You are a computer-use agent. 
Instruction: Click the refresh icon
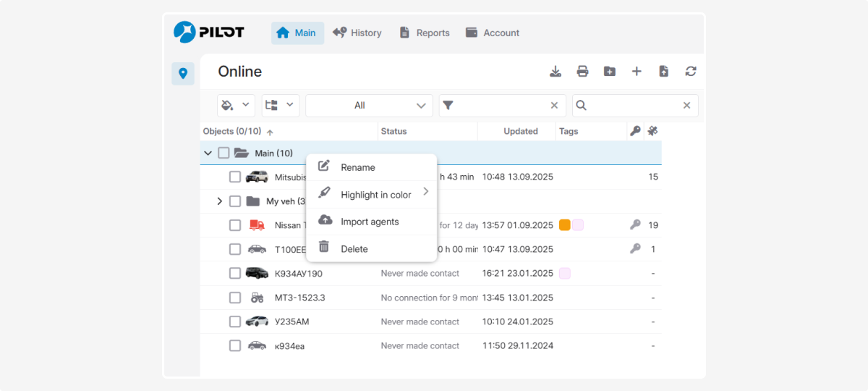pyautogui.click(x=691, y=71)
